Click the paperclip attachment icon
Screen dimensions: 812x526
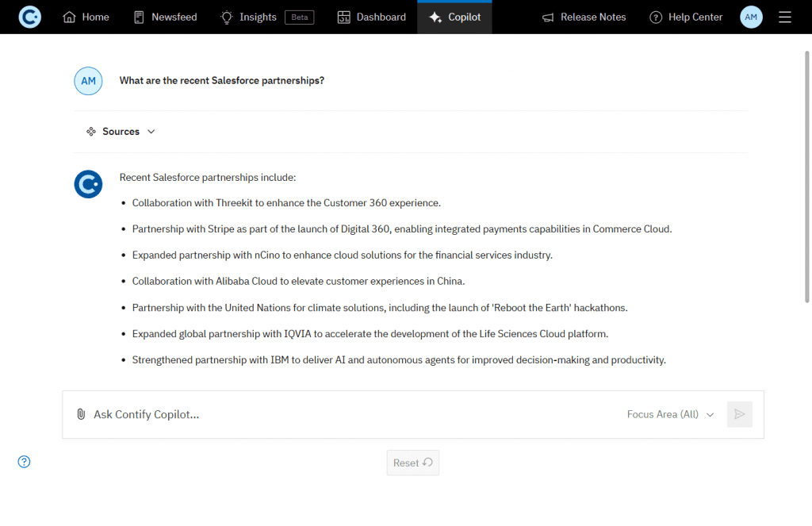click(81, 414)
